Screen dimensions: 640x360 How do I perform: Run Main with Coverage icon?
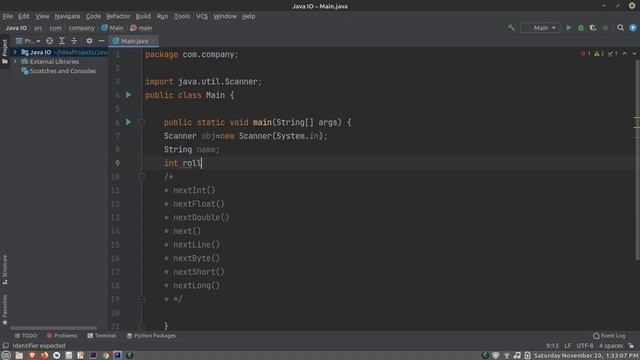click(593, 28)
